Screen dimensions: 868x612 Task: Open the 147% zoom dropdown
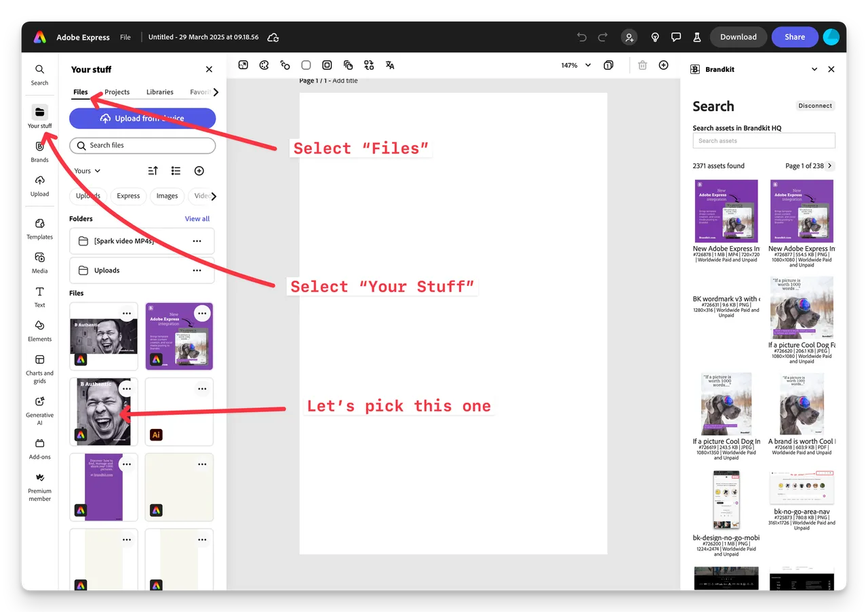(576, 65)
